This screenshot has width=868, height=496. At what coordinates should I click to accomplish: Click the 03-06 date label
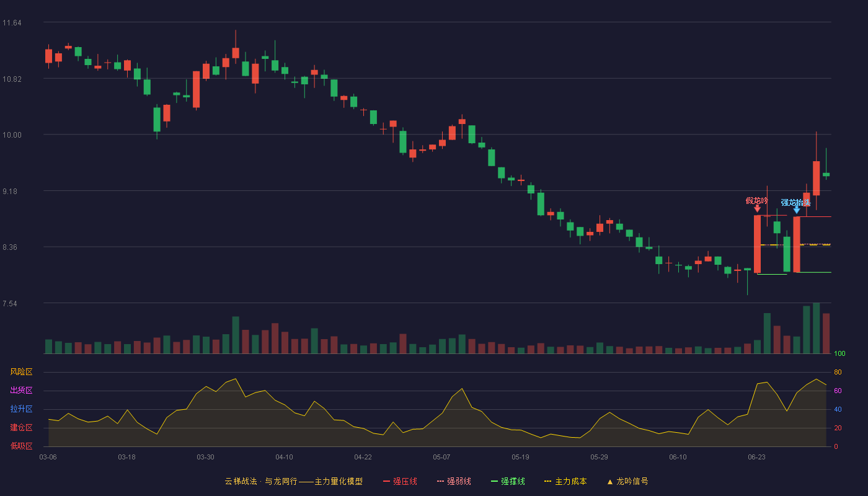coord(48,457)
